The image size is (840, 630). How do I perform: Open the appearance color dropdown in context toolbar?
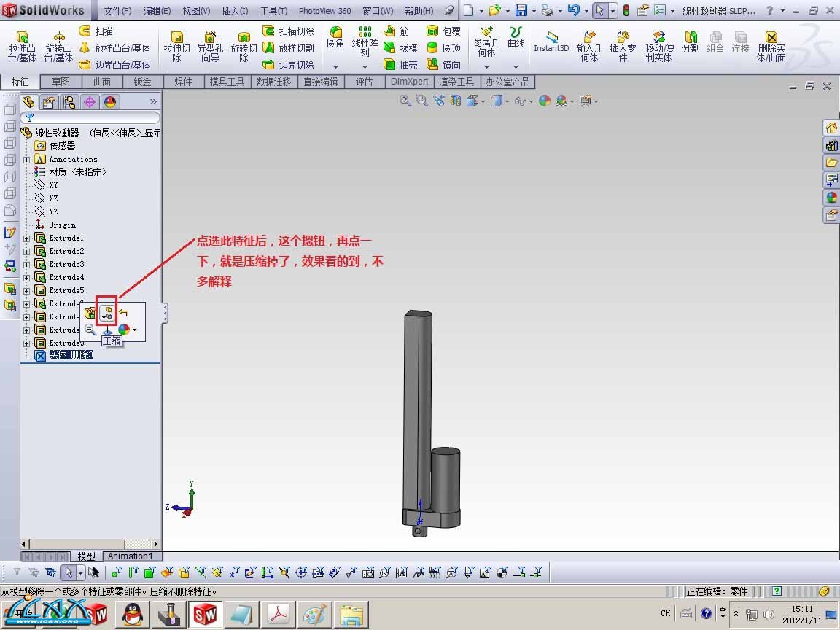(x=134, y=330)
